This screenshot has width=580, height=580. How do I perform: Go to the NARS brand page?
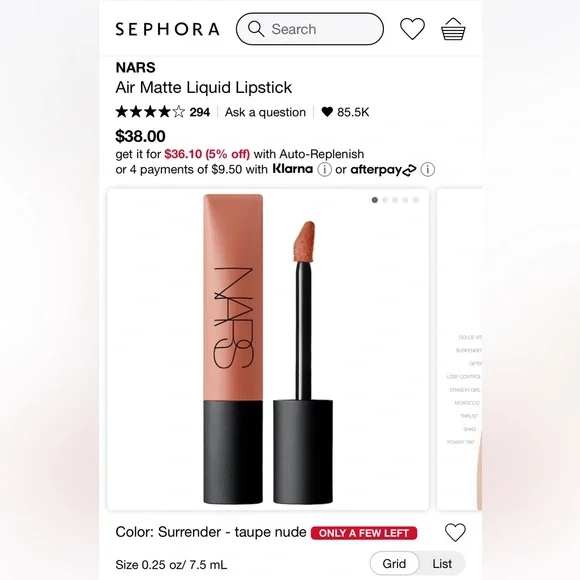[135, 68]
